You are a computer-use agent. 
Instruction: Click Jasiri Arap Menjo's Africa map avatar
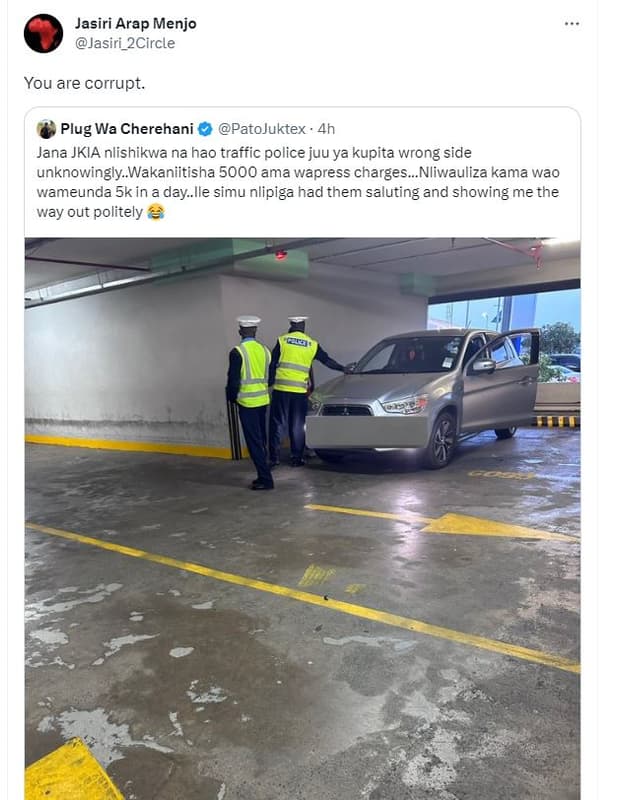coord(43,34)
